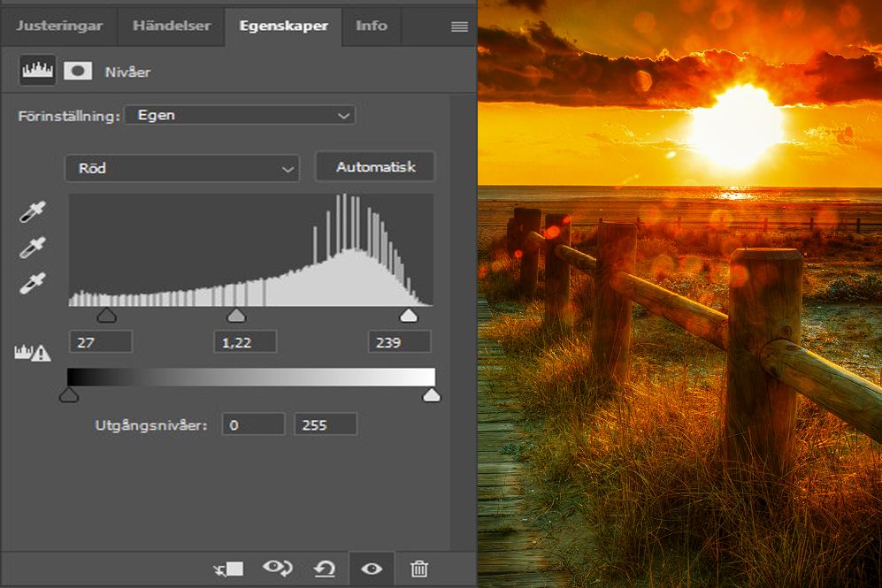Click the midtone value field showing 1,22
Screen dimensions: 882x588
pyautogui.click(x=245, y=341)
